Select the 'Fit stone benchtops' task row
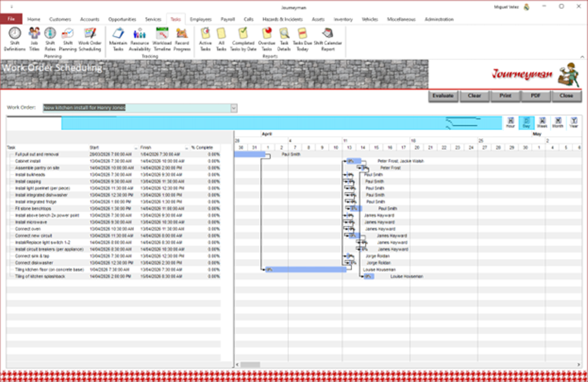This screenshot has width=588, height=382. [x=113, y=209]
